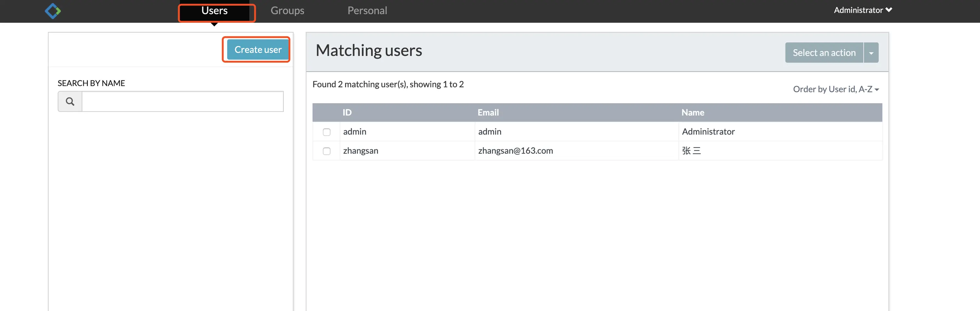This screenshot has height=311, width=980.
Task: Click the Create user button
Action: point(258,50)
